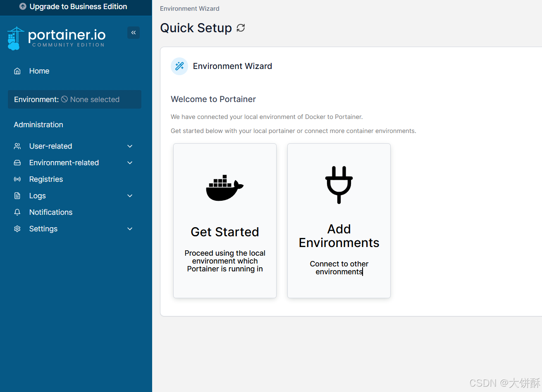Select the Get Started card

coord(225,221)
